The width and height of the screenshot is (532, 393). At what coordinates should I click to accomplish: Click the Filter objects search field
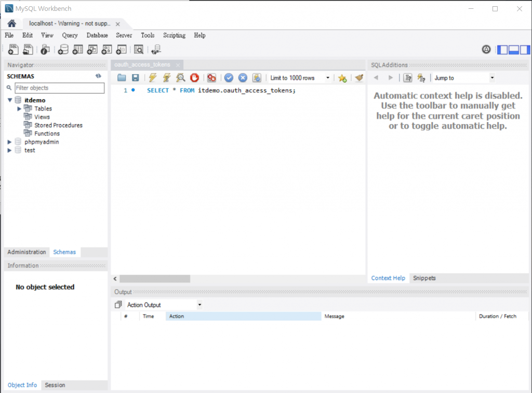pyautogui.click(x=60, y=88)
